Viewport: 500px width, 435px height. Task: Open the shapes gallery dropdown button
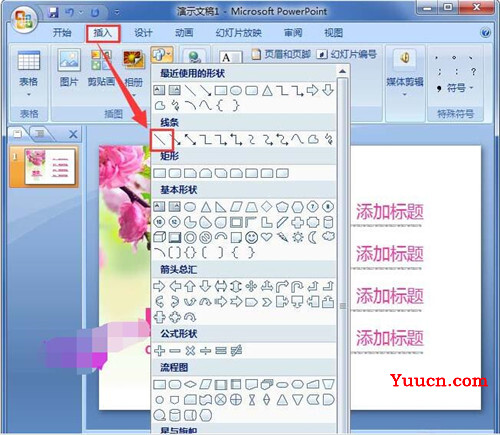162,55
